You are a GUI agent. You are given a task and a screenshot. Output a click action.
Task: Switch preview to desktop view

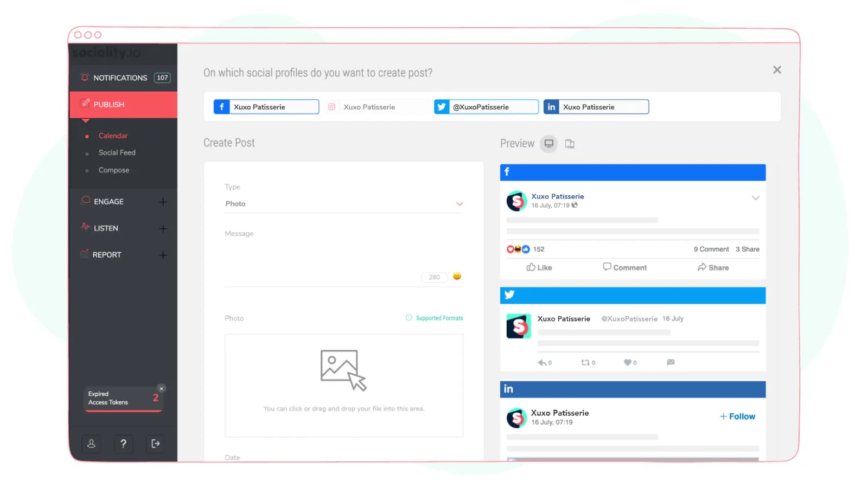549,144
